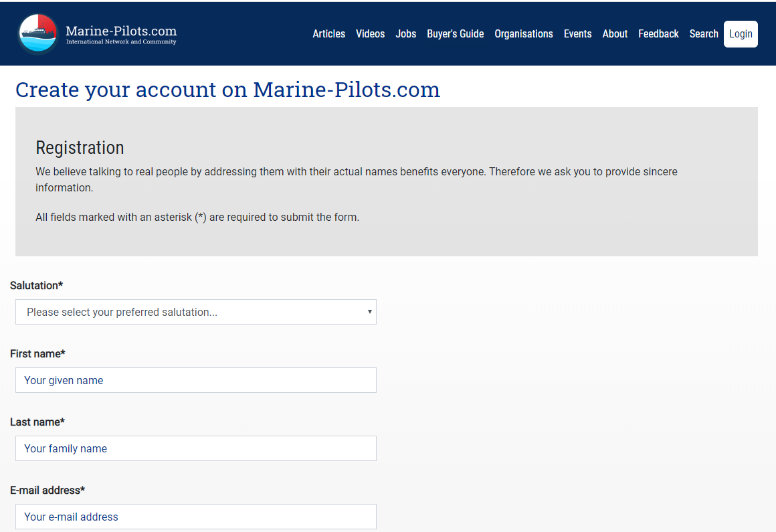Open the Articles menu item

click(x=329, y=34)
